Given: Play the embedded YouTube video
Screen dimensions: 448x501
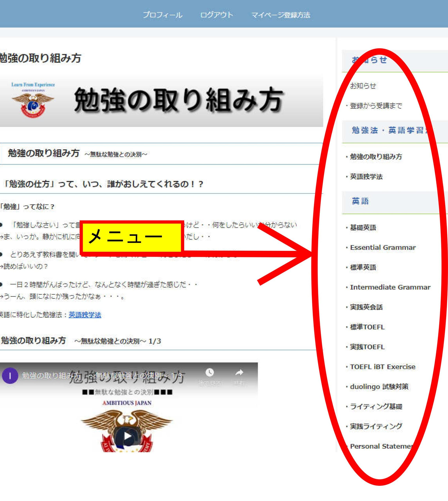Looking at the screenshot, I should [x=127, y=436].
